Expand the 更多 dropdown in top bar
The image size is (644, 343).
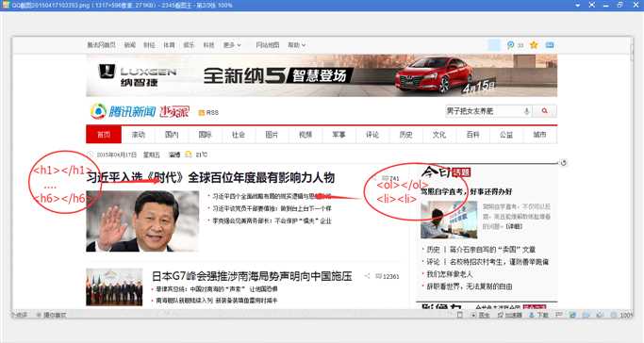(232, 45)
